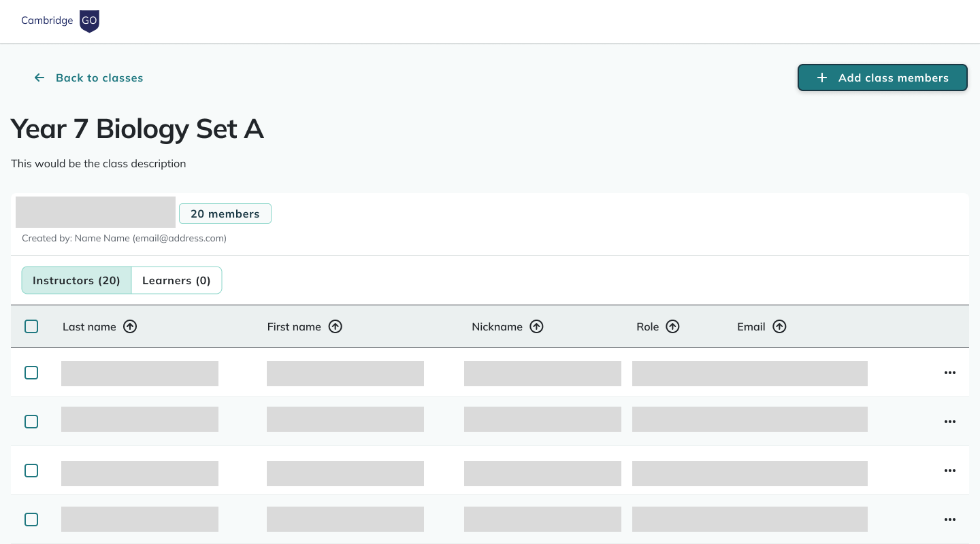Click the Cambridge GO shield logo
980x544 pixels.
[x=89, y=21]
